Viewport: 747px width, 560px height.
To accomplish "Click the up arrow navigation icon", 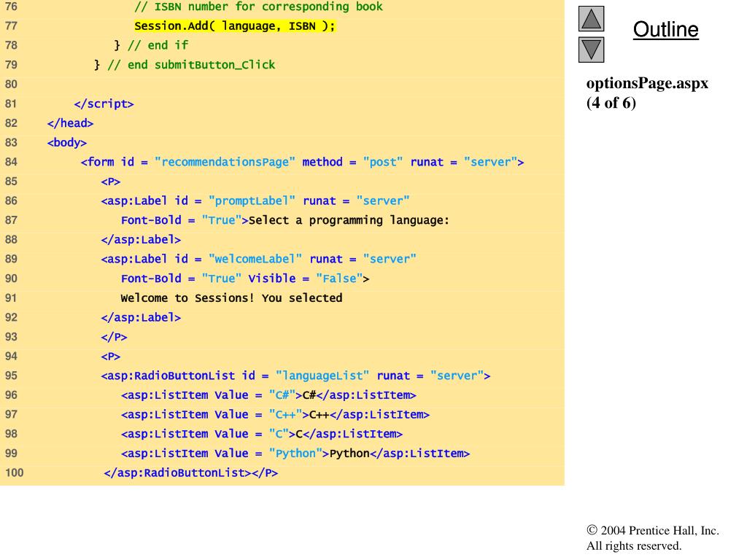I will (x=591, y=19).
